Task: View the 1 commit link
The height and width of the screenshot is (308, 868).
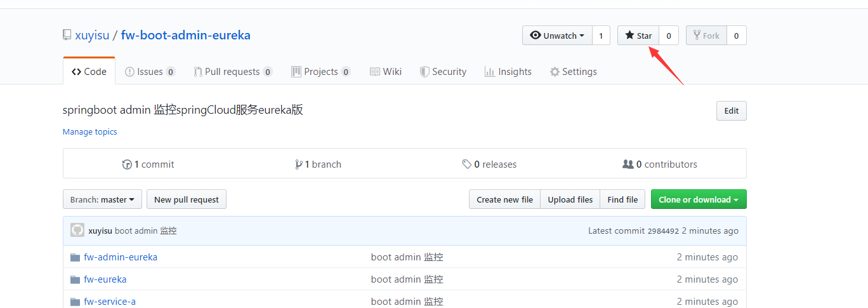Action: click(148, 164)
